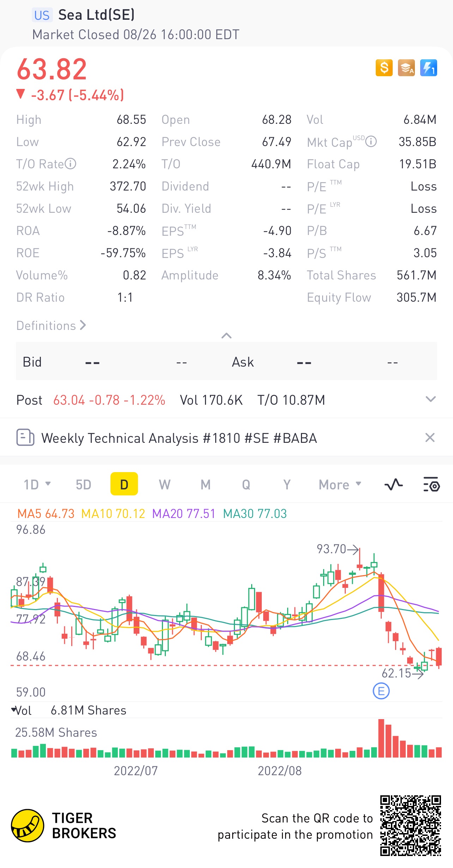Tap the stacked layers margin badge icon

(406, 68)
